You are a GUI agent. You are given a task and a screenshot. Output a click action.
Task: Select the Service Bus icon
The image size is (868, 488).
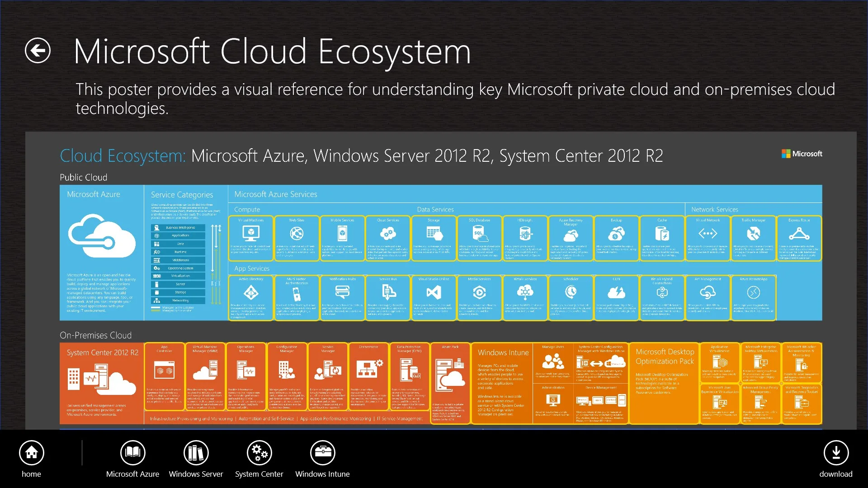point(388,293)
